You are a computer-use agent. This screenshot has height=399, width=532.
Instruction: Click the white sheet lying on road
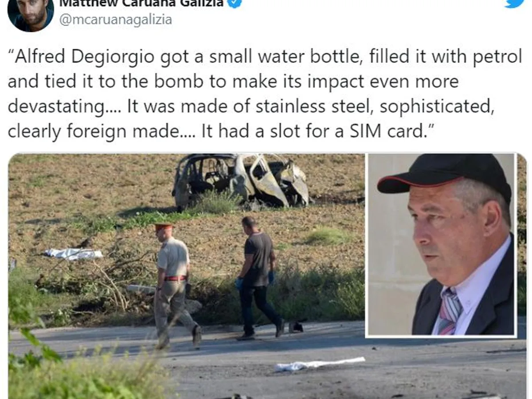(x=319, y=364)
